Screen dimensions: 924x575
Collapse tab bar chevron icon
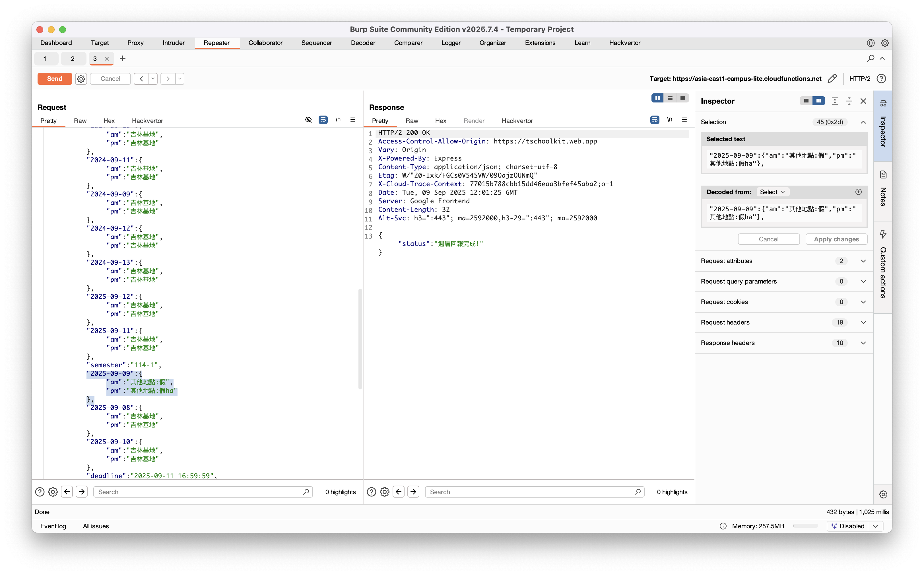[882, 58]
